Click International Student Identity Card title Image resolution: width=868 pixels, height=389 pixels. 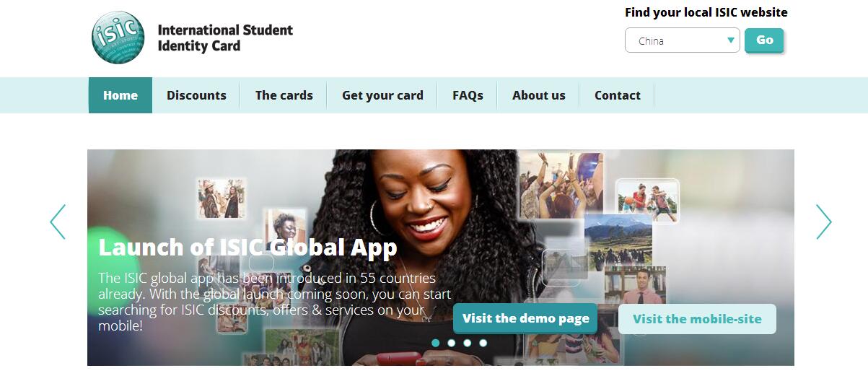(x=225, y=38)
